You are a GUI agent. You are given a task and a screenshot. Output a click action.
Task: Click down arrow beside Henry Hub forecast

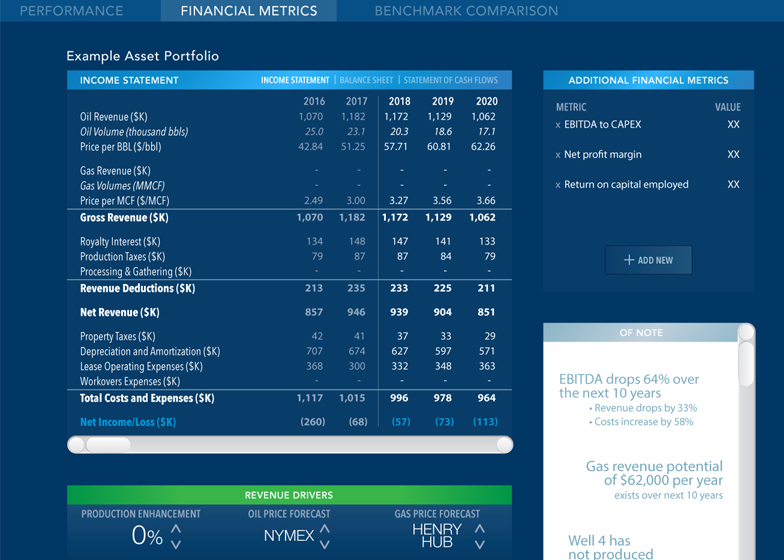click(x=479, y=544)
